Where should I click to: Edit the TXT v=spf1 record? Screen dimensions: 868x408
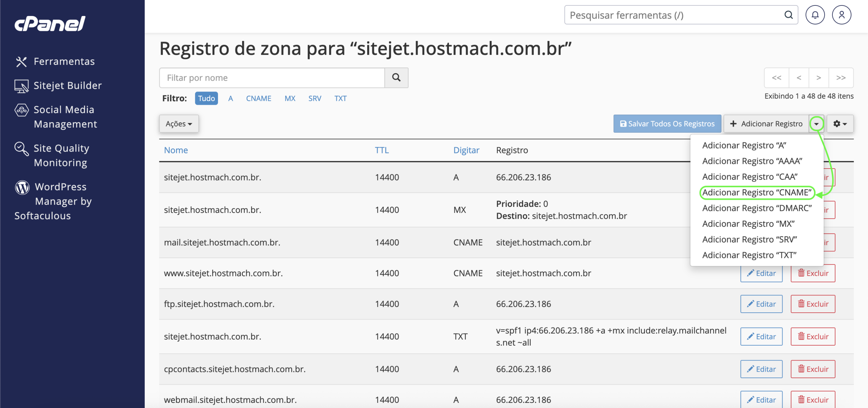762,336
